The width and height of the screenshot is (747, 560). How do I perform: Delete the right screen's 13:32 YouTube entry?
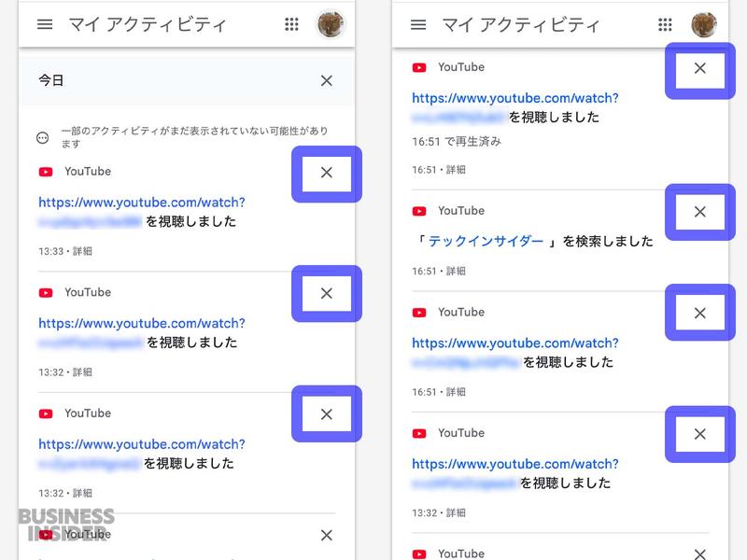point(699,434)
